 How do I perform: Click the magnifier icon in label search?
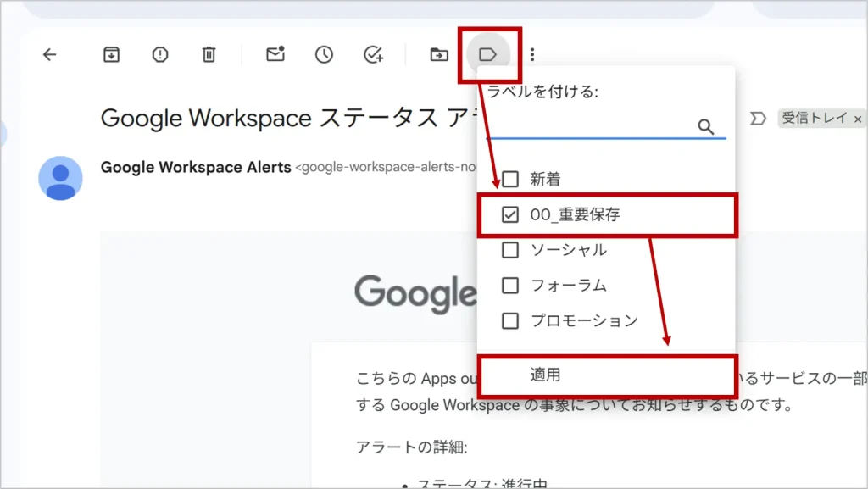point(706,126)
